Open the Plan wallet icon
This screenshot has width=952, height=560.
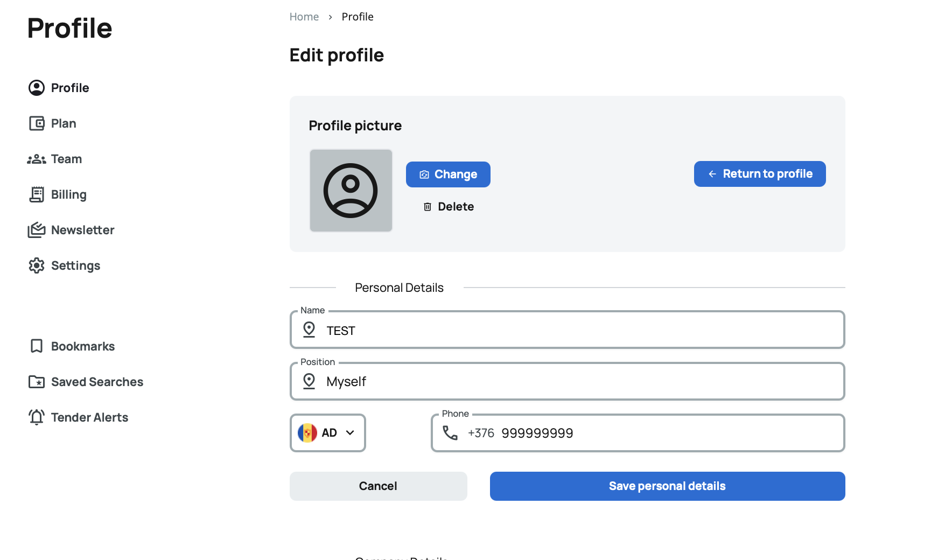point(37,123)
